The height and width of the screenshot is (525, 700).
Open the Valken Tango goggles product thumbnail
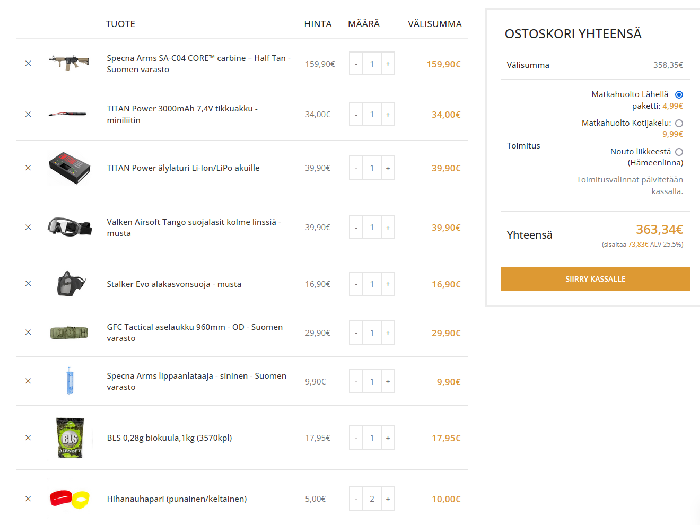[x=69, y=227]
